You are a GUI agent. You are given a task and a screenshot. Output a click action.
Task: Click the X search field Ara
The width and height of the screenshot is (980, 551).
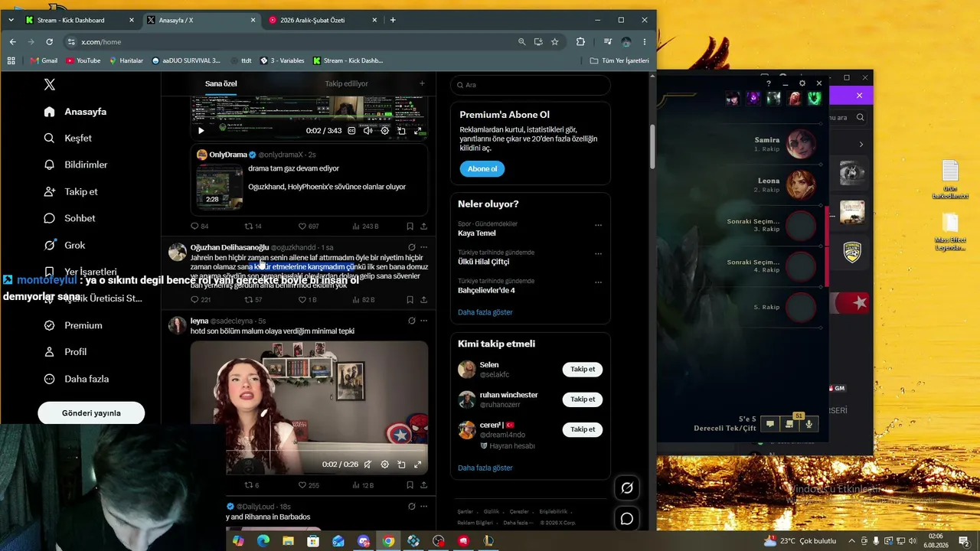pos(531,85)
